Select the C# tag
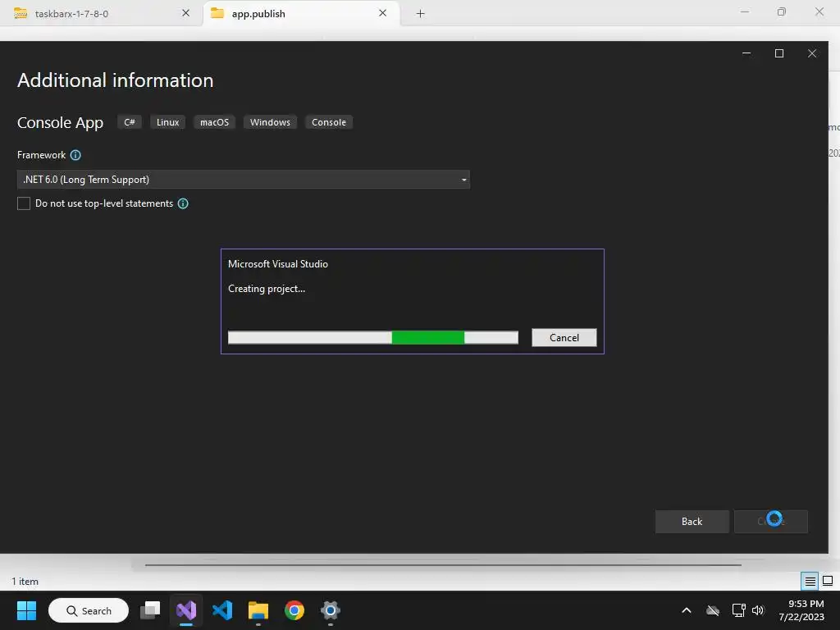Viewport: 840px width, 630px height. (130, 122)
